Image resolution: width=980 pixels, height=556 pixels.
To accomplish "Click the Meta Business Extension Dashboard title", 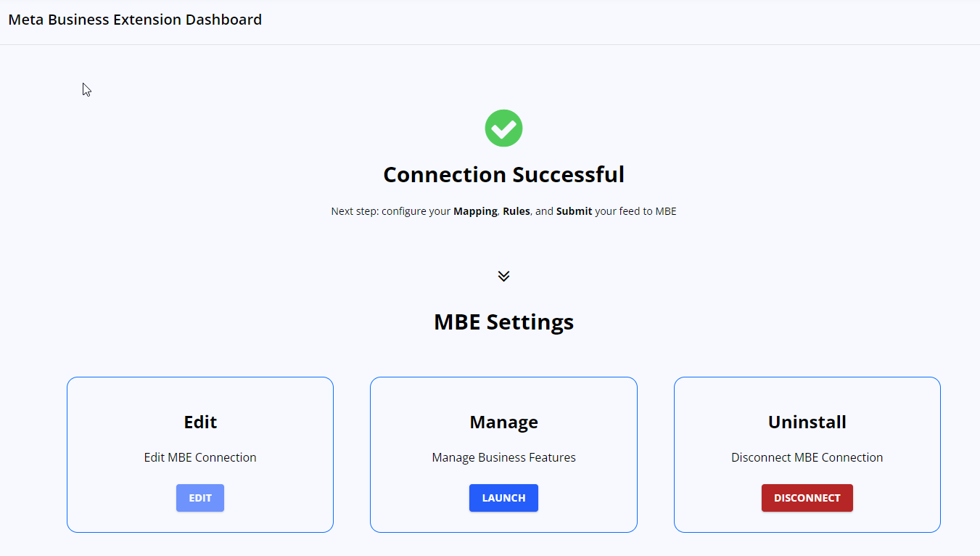I will click(x=135, y=20).
